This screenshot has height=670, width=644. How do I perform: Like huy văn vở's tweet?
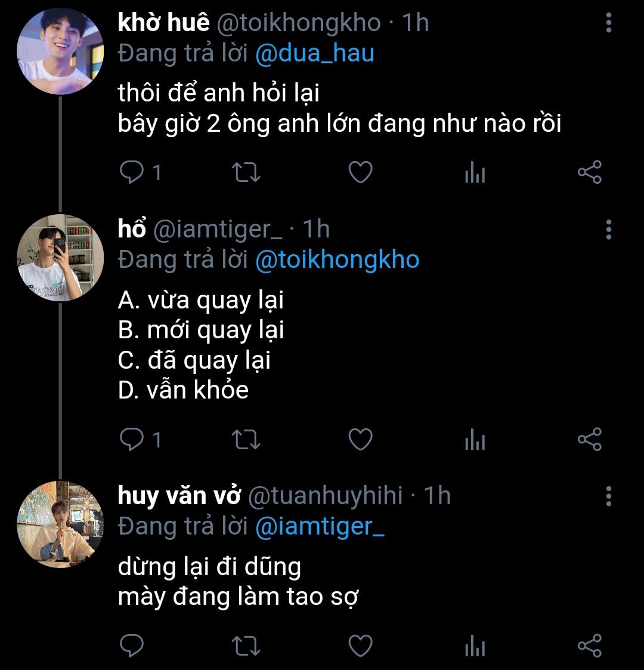(x=360, y=646)
